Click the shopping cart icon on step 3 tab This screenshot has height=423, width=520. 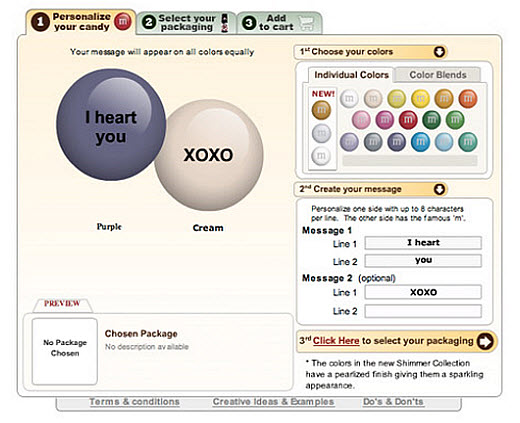[306, 23]
